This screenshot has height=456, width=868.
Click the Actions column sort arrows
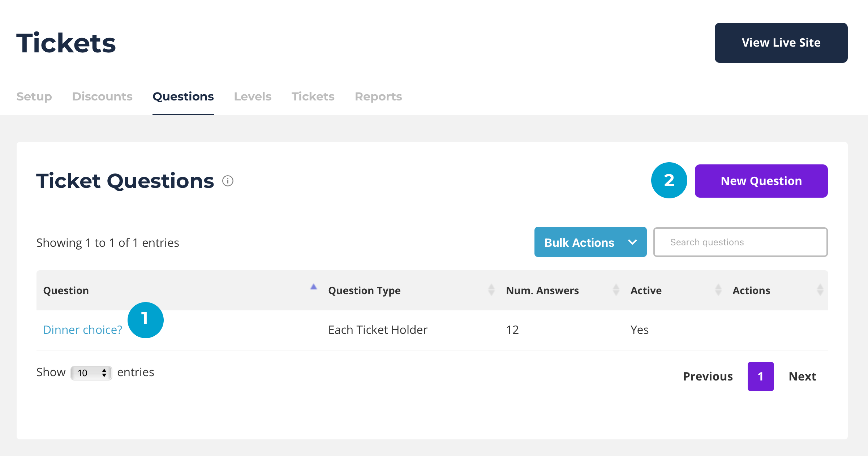click(x=820, y=290)
